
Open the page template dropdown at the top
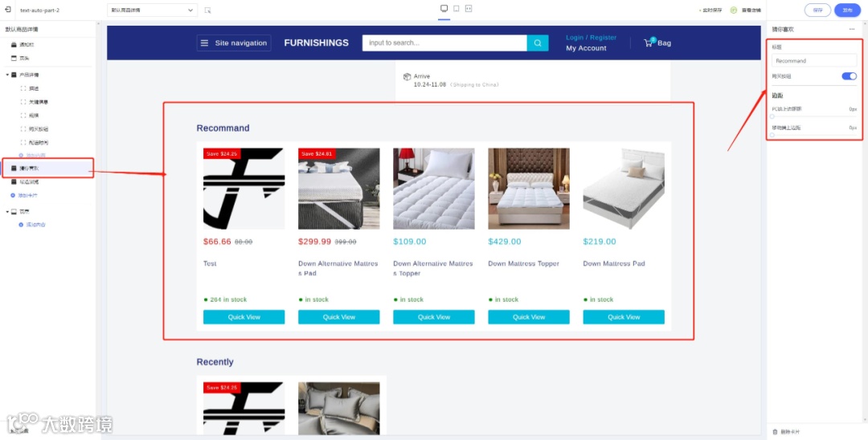click(152, 10)
